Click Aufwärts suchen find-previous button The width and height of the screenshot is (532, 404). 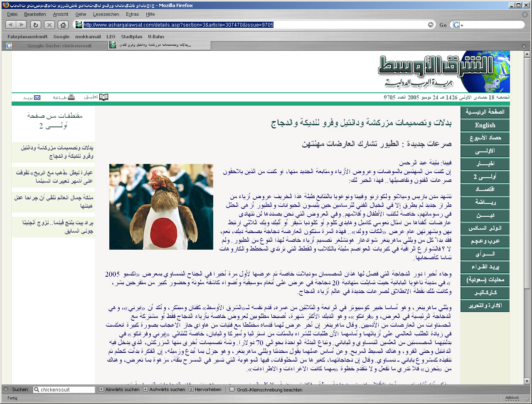click(x=165, y=390)
